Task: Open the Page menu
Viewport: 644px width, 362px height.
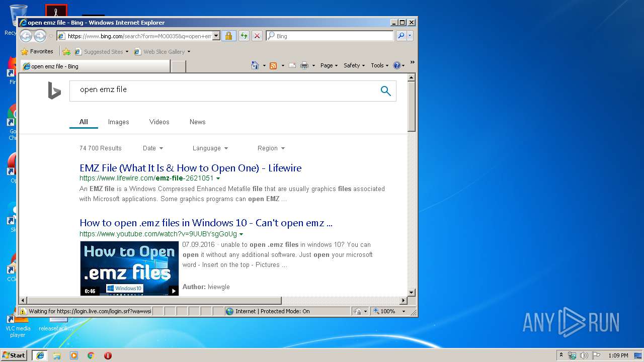Action: tap(329, 65)
